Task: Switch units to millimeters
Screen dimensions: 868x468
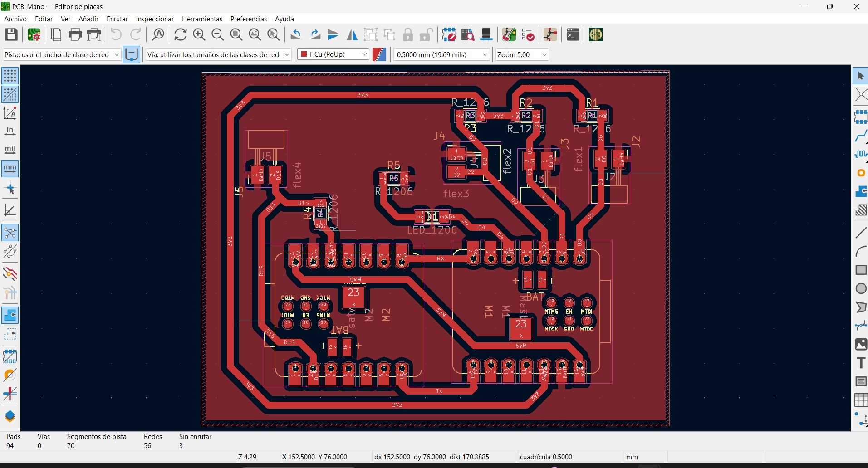Action: click(x=10, y=168)
